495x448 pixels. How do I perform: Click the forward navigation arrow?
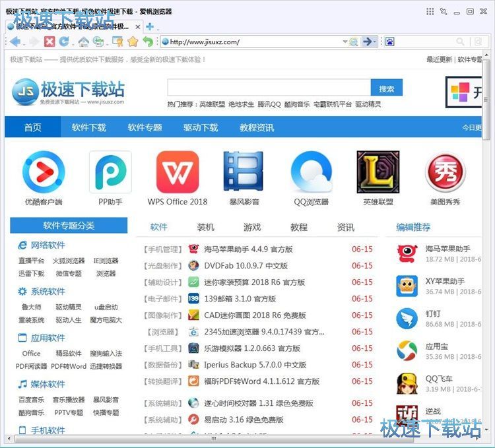[x=34, y=42]
